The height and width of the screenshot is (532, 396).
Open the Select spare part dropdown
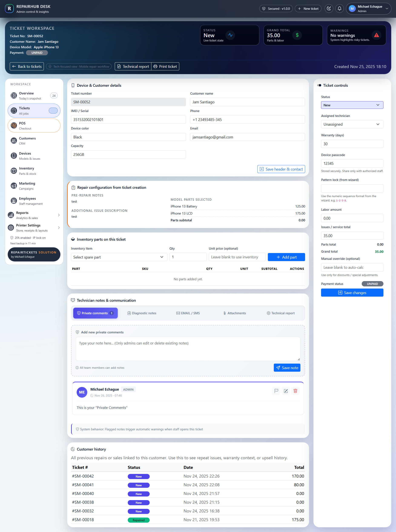click(119, 257)
